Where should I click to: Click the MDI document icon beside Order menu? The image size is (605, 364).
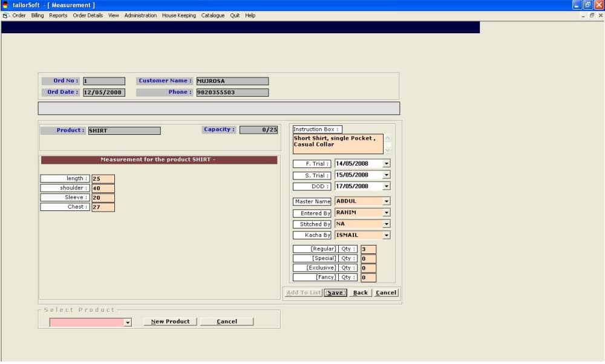coord(5,16)
